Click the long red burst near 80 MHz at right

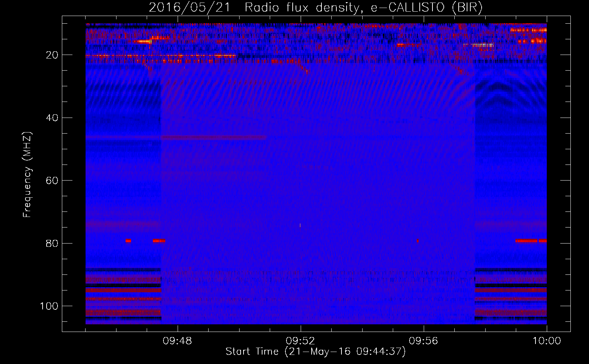tap(526, 241)
